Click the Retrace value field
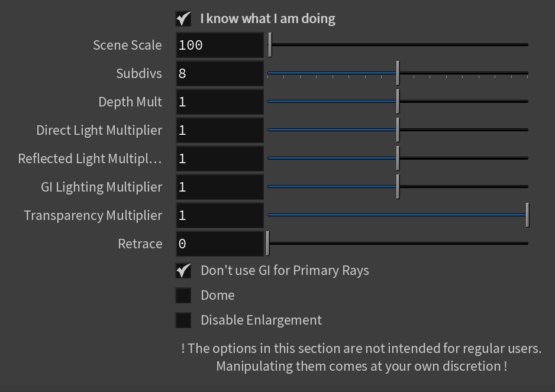This screenshot has height=392, width=555. 220,244
